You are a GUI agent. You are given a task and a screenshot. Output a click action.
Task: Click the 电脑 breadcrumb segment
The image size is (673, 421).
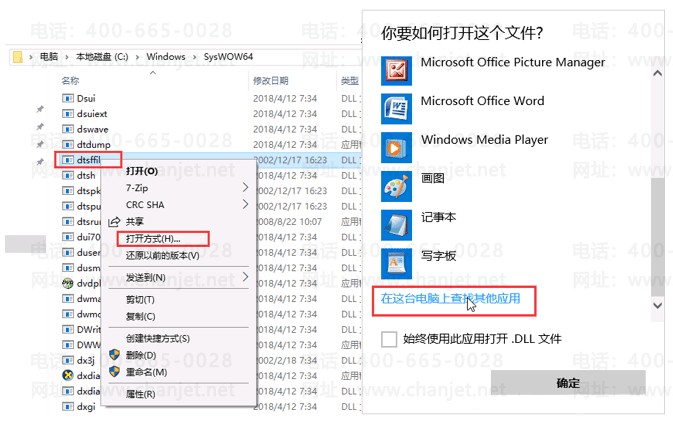coord(49,57)
